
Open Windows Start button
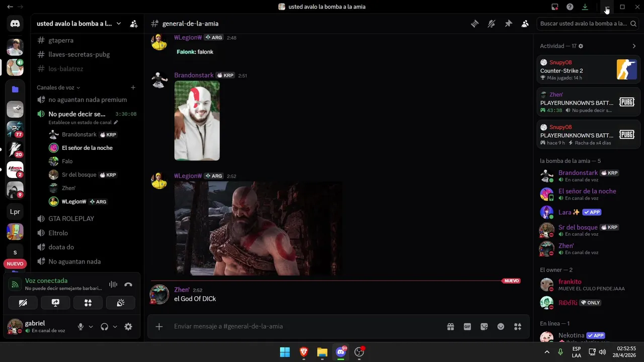[x=285, y=352]
